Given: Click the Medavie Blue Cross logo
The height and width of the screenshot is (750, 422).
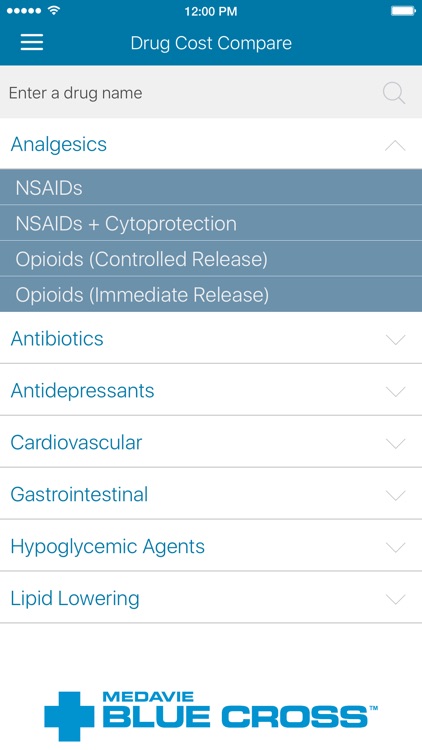Looking at the screenshot, I should pyautogui.click(x=211, y=716).
